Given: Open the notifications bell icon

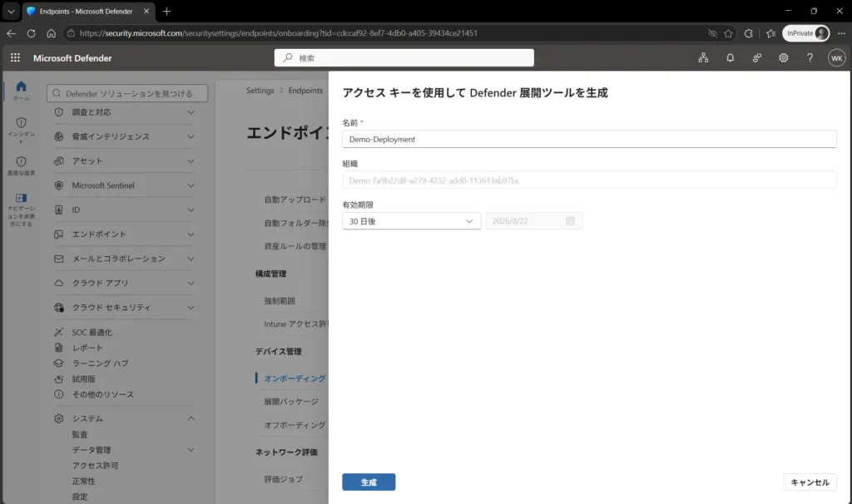Looking at the screenshot, I should tap(731, 57).
